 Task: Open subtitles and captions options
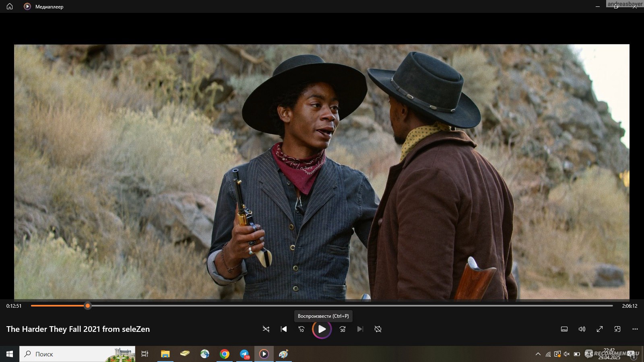564,329
